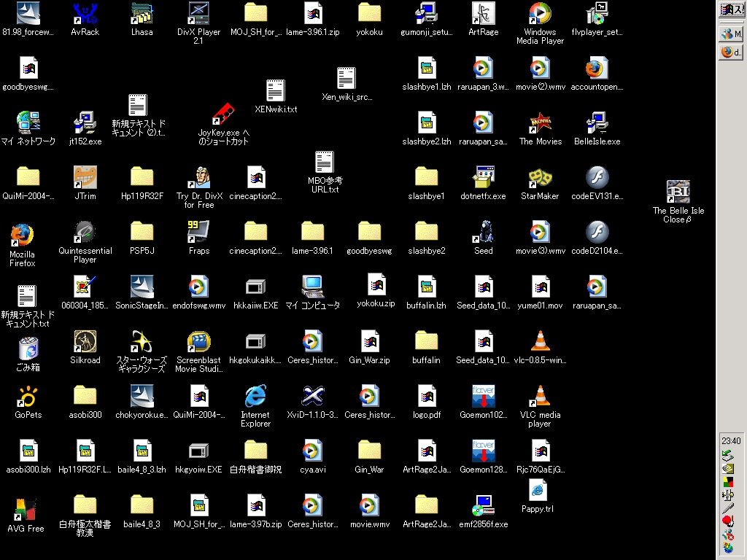Open the VLC media player shortcut

[540, 406]
